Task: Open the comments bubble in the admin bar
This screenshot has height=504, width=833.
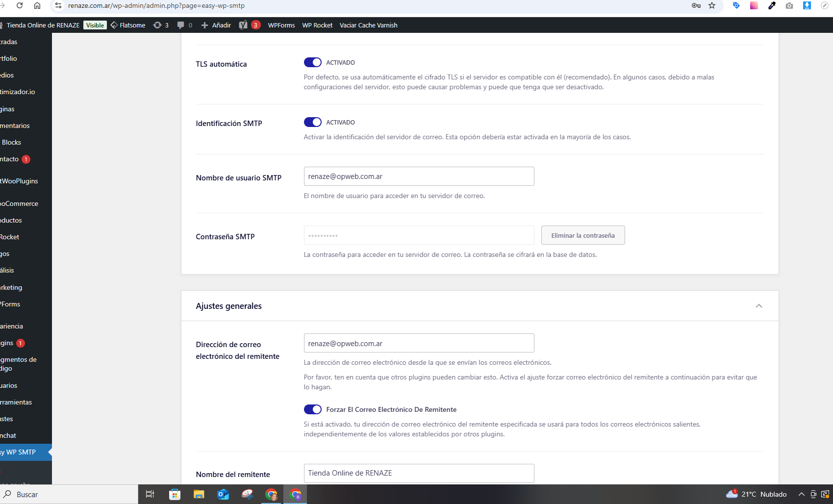Action: coord(184,25)
